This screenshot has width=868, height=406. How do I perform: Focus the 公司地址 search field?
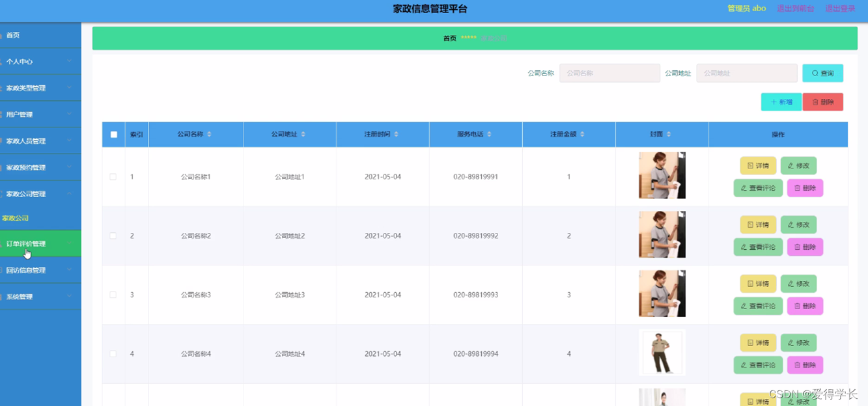[747, 73]
